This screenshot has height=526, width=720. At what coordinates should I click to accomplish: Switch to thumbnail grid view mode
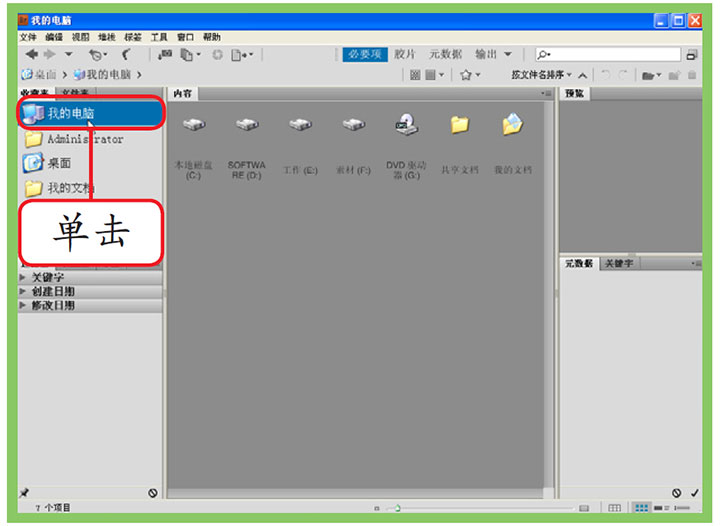click(x=642, y=508)
